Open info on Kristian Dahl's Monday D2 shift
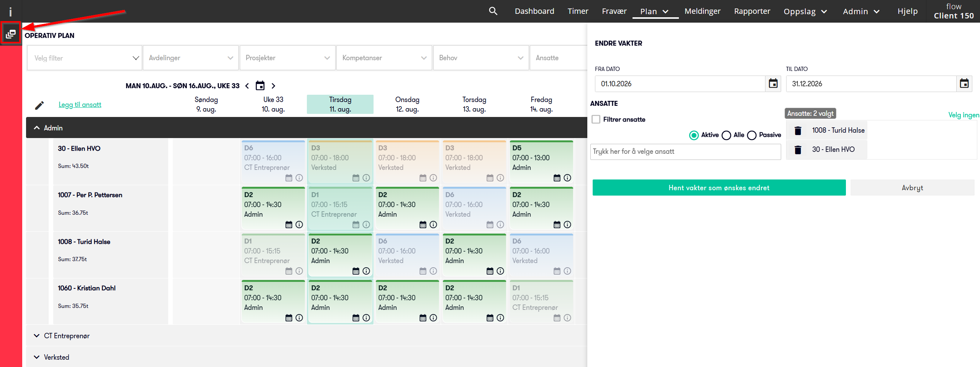This screenshot has width=980, height=367. coord(299,318)
